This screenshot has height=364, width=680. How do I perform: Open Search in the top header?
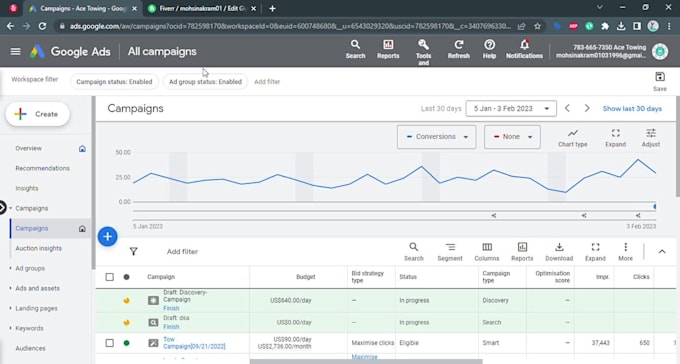[355, 49]
